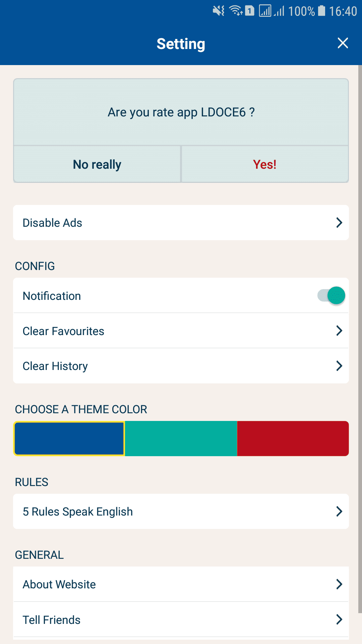
Task: Tap the Clear History chevron arrow
Action: (x=339, y=366)
